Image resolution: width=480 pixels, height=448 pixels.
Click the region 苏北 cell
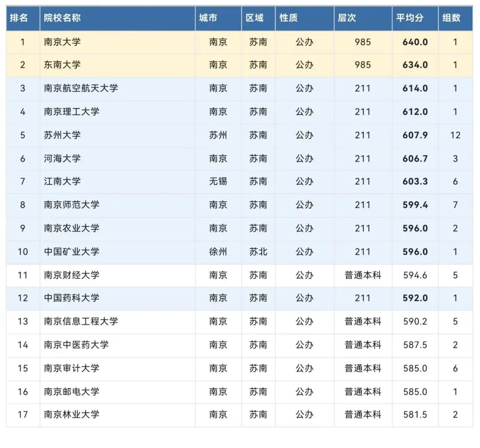tap(258, 252)
